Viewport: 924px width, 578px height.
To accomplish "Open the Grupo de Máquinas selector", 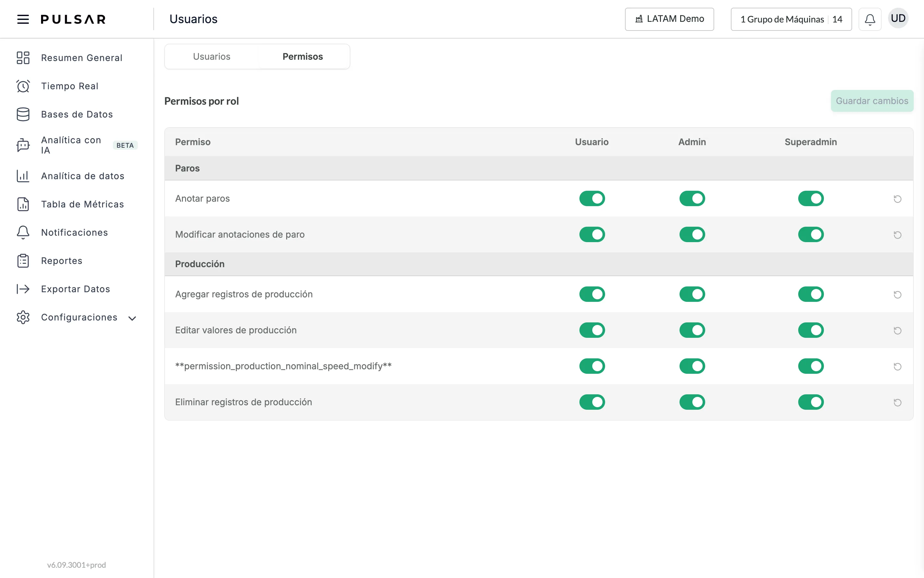I will pos(791,19).
